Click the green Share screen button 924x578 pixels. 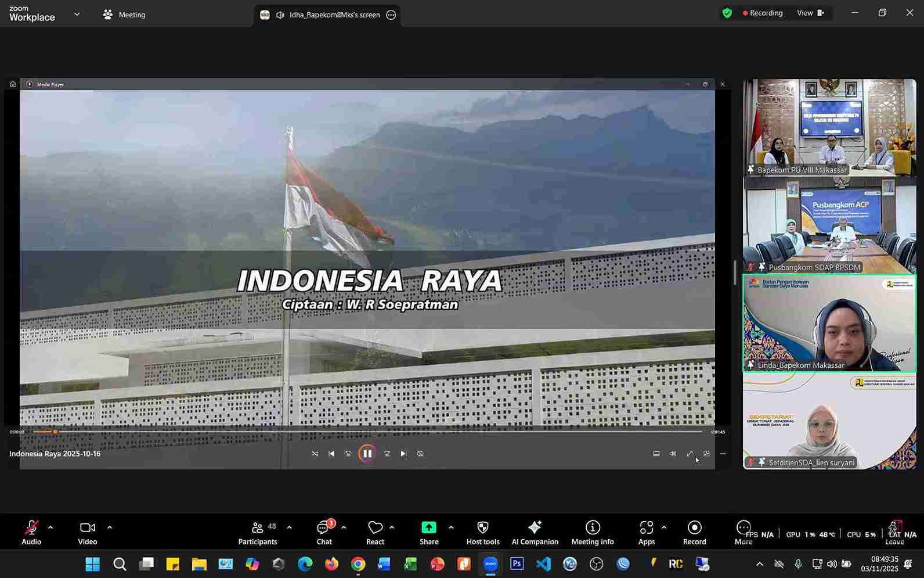click(x=429, y=533)
